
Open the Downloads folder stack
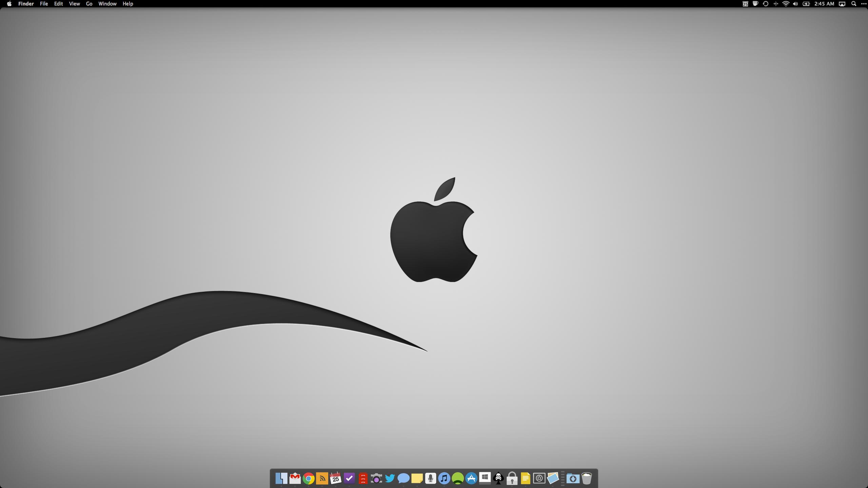[573, 478]
